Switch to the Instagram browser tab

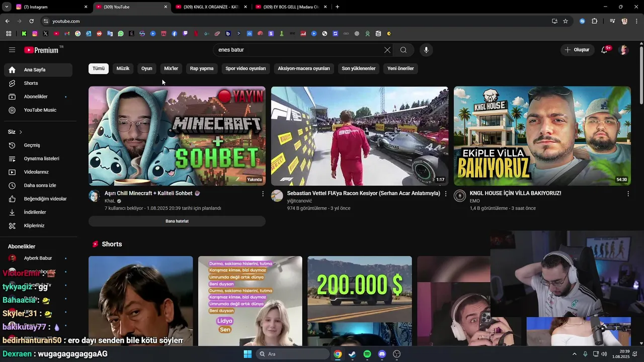51,7
